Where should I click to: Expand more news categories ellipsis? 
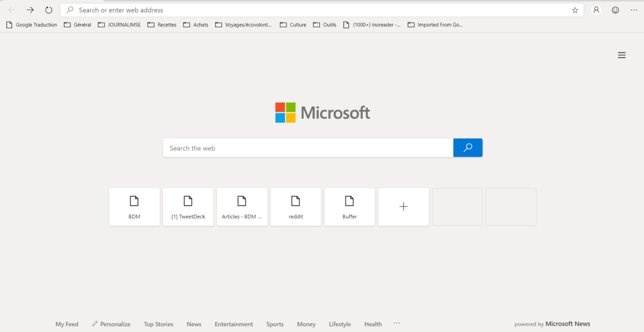tap(397, 323)
